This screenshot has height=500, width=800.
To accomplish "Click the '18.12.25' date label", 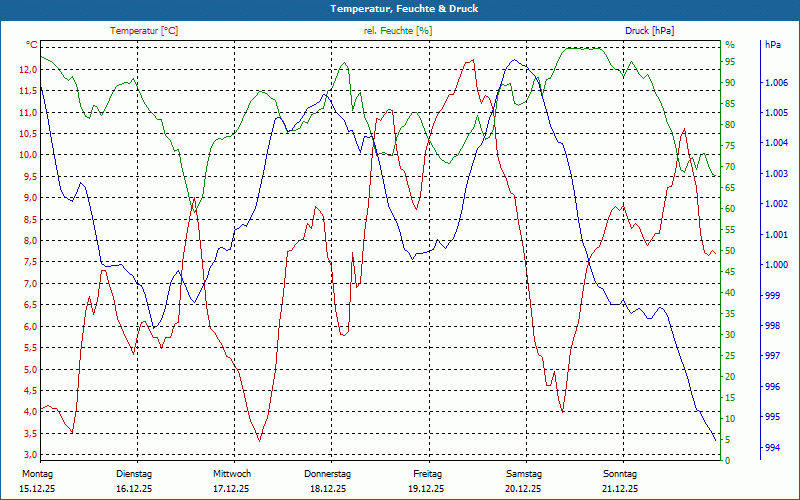I will 328,489.
